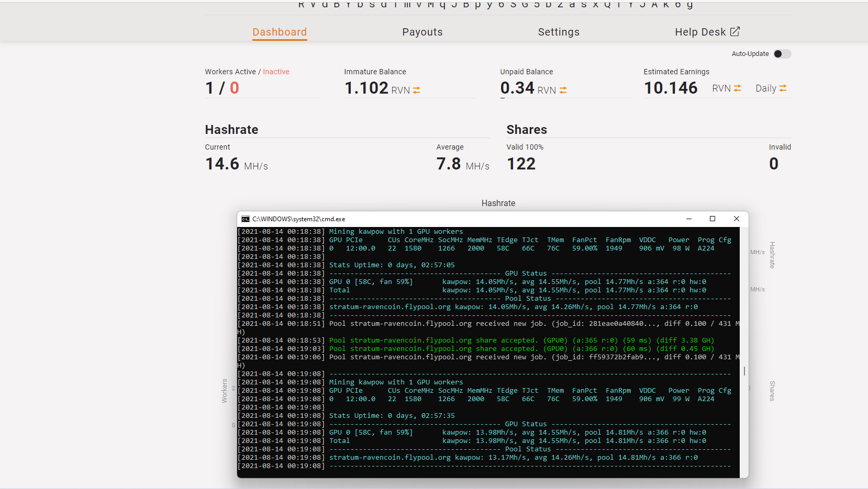Click the Workers axis label on chart

[225, 391]
